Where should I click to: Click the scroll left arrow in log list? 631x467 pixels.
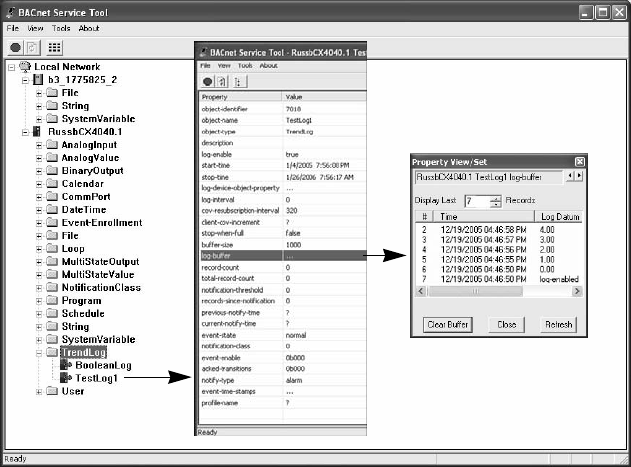click(x=421, y=291)
